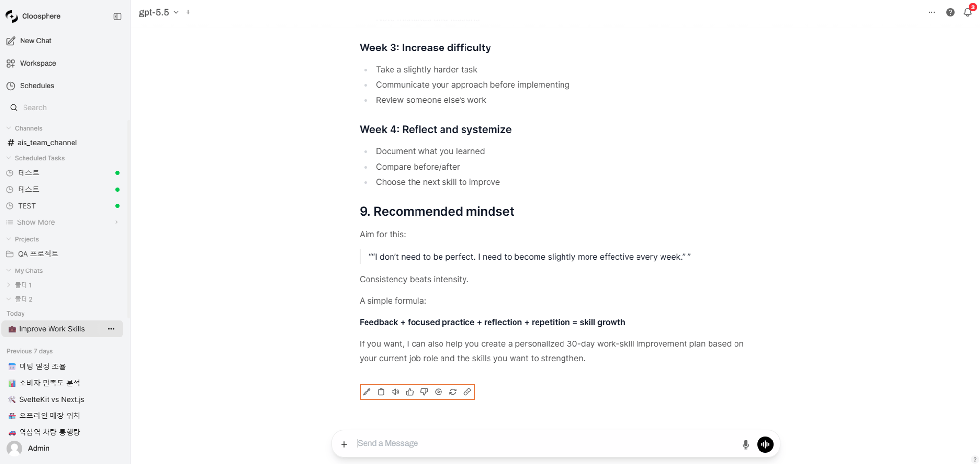Viewport: 980px width, 464px height.
Task: Click the read aloud speaker icon
Action: coord(395,392)
